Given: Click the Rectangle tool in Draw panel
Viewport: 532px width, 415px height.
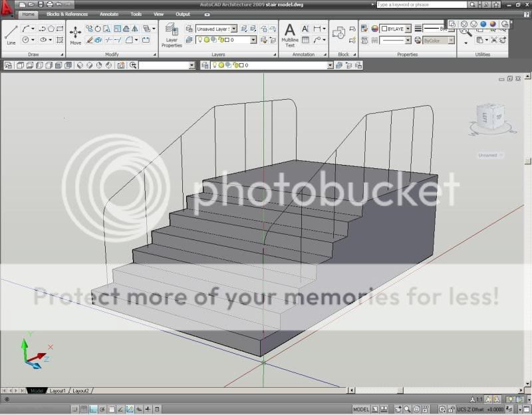Looking at the screenshot, I should click(60, 29).
